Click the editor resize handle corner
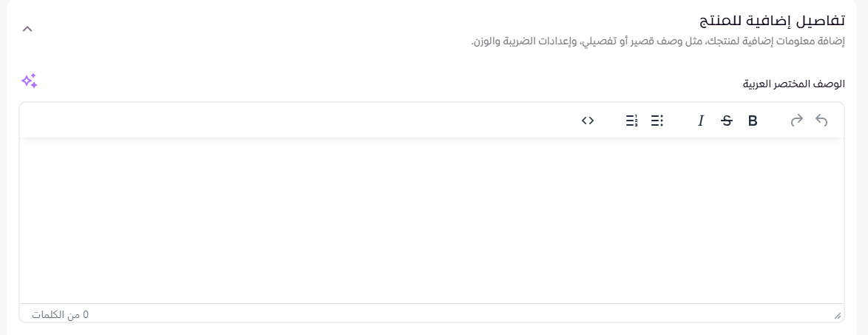This screenshot has height=335, width=868. point(838,316)
